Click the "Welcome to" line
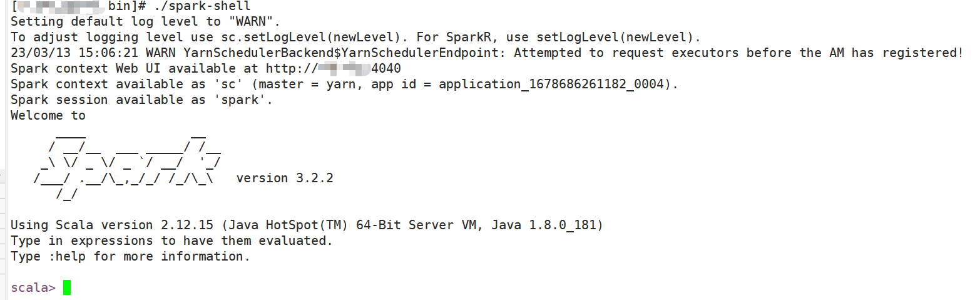 [x=48, y=115]
